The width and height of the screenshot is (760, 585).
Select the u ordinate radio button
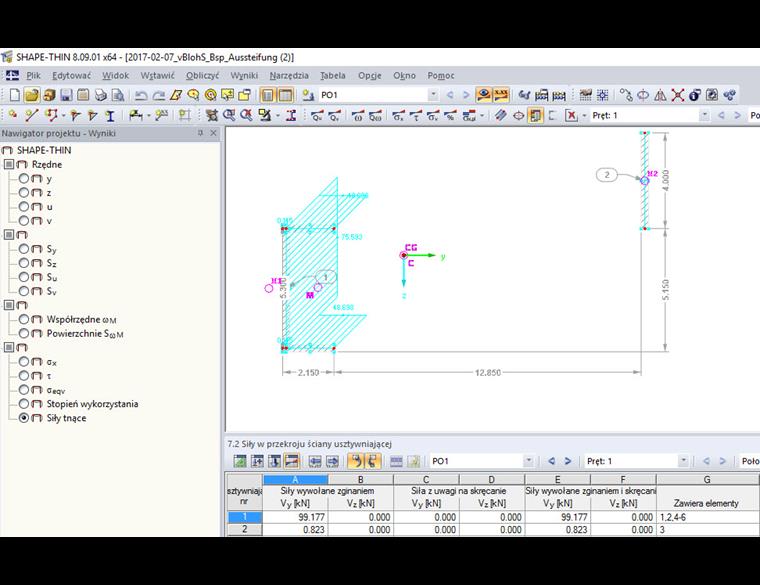tap(24, 206)
